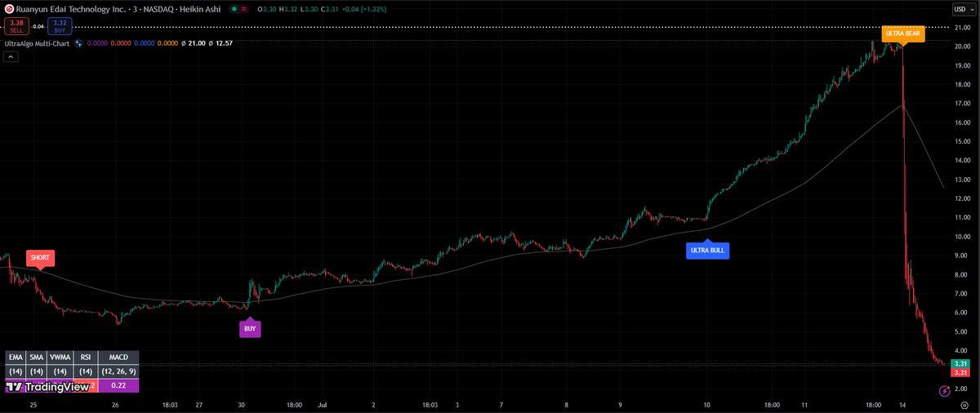Click the Jul date axis label
This screenshot has height=413, width=980.
point(322,404)
